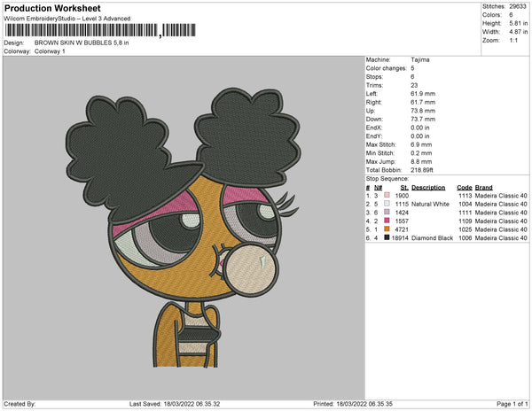Click the Color changes value 5
The height and width of the screenshot is (411, 532).
click(x=412, y=68)
